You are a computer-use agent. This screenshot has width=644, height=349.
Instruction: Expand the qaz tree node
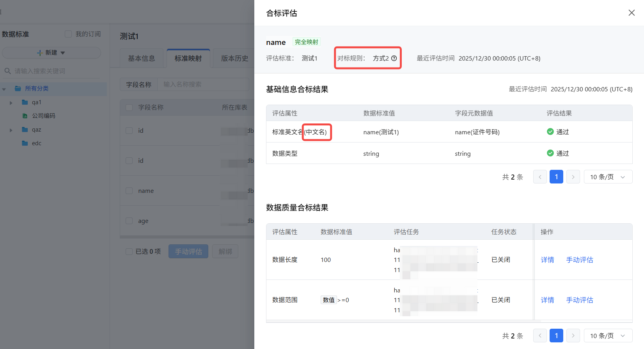pyautogui.click(x=11, y=130)
